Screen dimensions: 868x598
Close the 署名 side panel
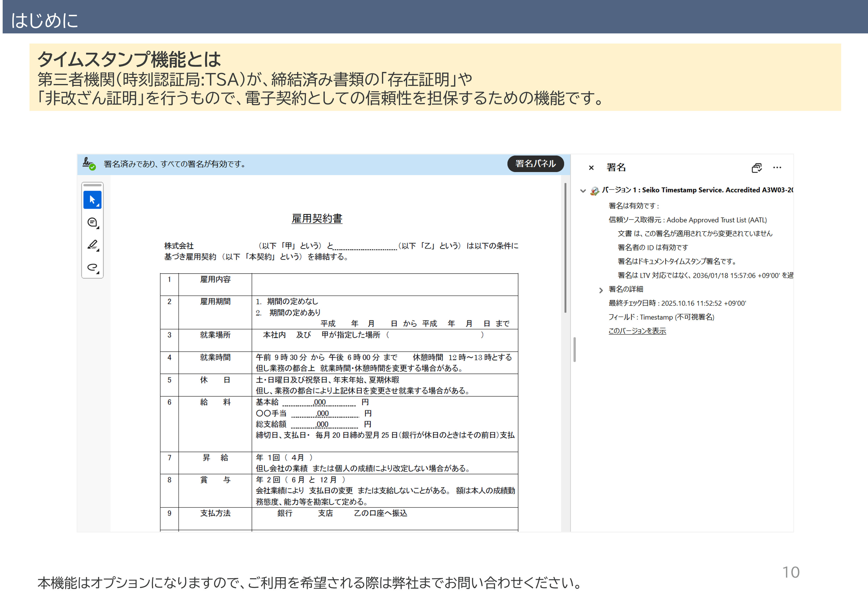click(591, 168)
